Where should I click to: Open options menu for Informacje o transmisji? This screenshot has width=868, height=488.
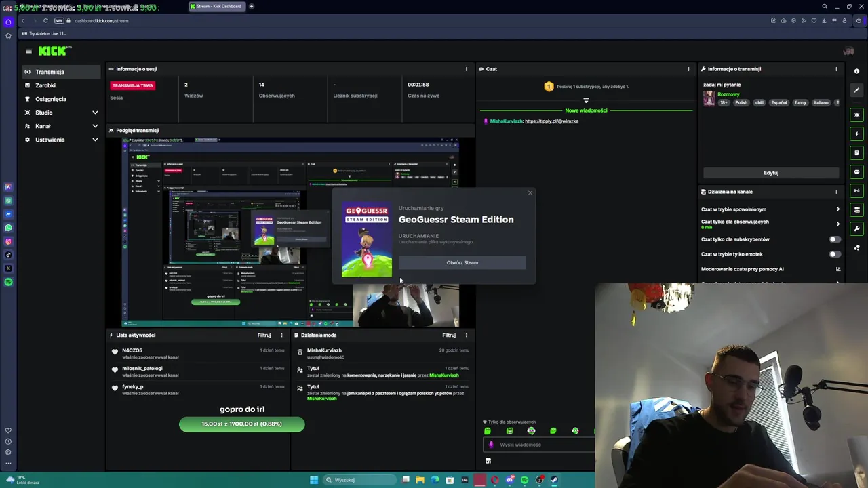coord(836,69)
